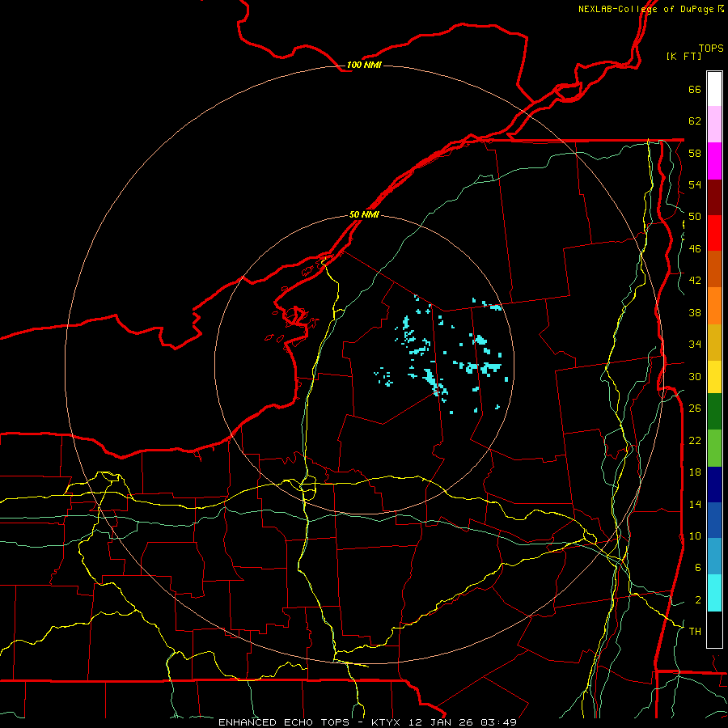Viewport: 728px width, 728px height.
Task: Pick the magenta legend swatch
Action: (x=714, y=161)
